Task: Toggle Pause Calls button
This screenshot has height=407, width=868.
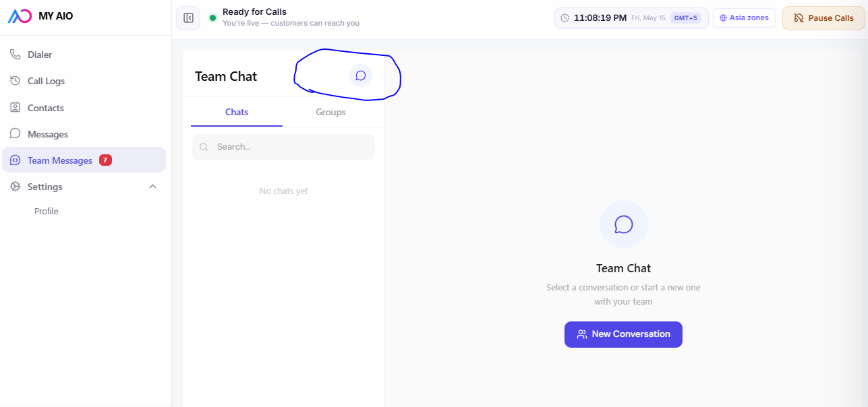Action: [823, 18]
